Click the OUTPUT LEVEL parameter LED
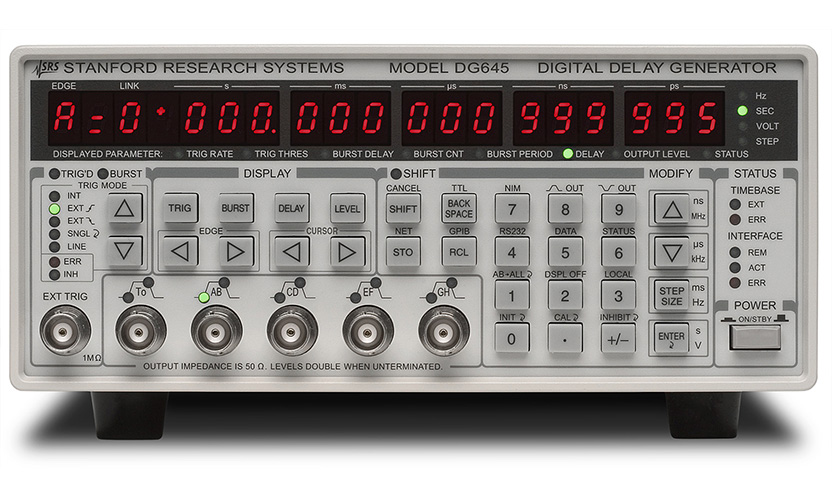This screenshot has width=832, height=500. pos(616,154)
